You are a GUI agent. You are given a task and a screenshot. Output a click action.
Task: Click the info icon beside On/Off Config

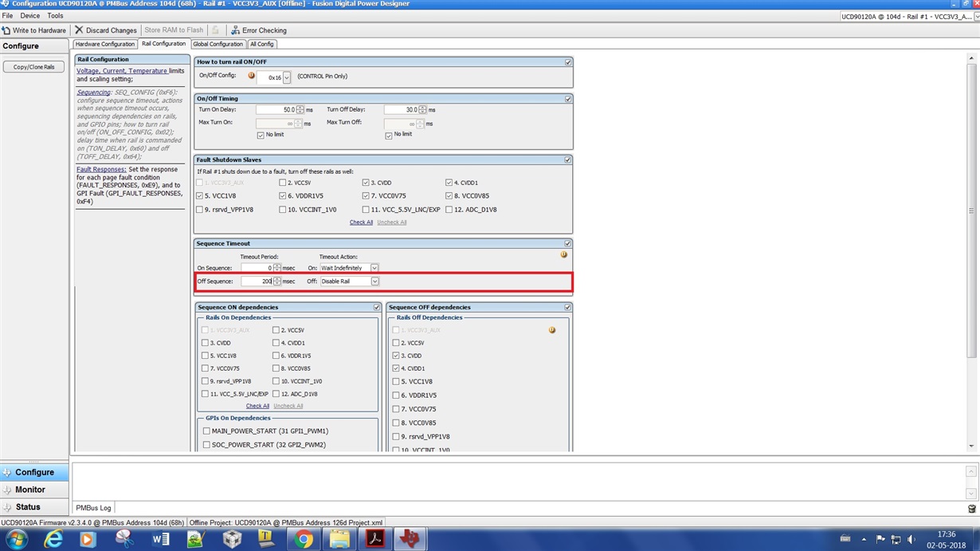(252, 77)
